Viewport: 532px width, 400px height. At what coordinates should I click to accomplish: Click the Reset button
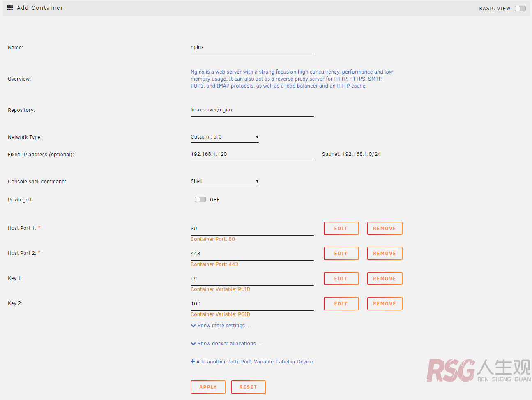[249, 387]
